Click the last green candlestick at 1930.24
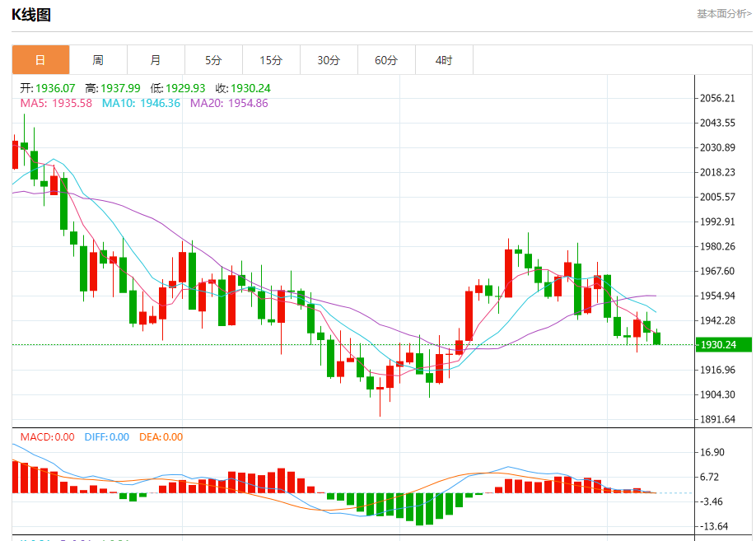The height and width of the screenshot is (541, 756). pos(656,338)
